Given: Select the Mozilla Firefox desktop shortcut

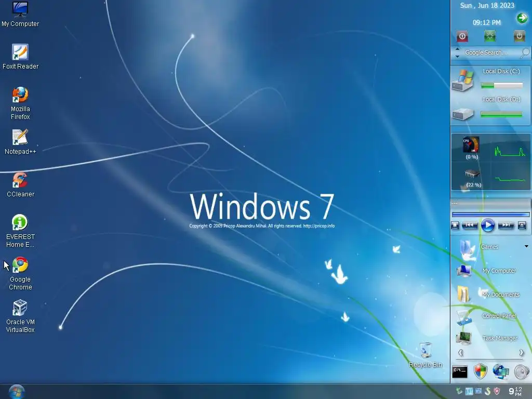Looking at the screenshot, I should [20, 103].
